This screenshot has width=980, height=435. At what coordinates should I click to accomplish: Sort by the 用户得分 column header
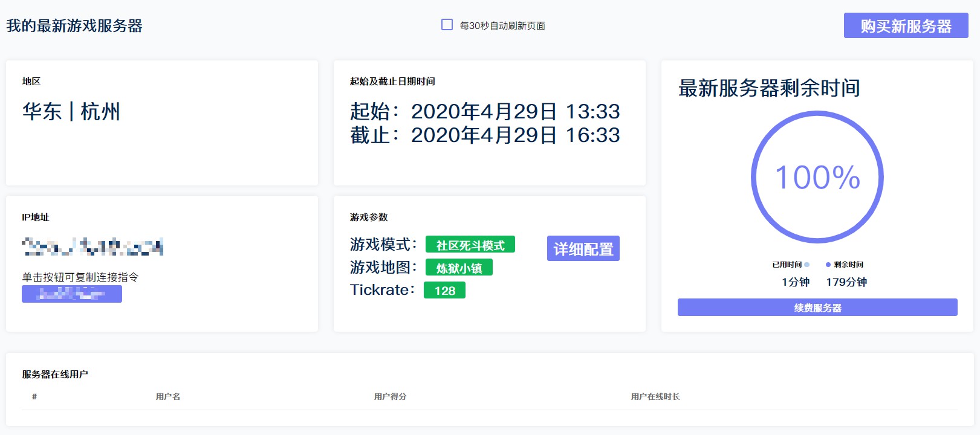pos(390,397)
